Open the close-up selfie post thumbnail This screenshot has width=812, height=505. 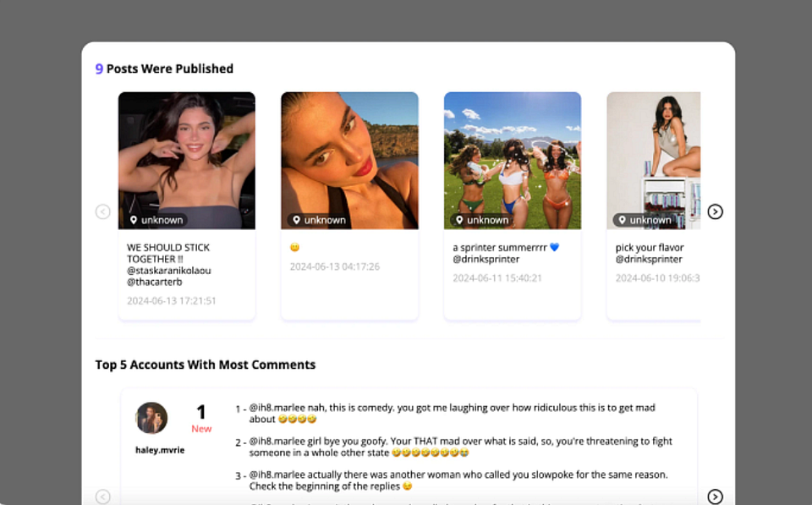[349, 161]
